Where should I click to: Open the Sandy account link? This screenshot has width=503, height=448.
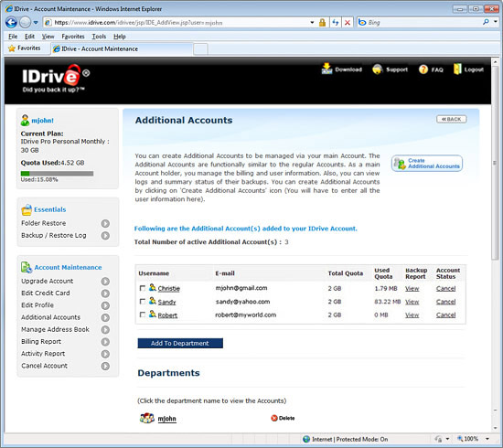coord(166,302)
